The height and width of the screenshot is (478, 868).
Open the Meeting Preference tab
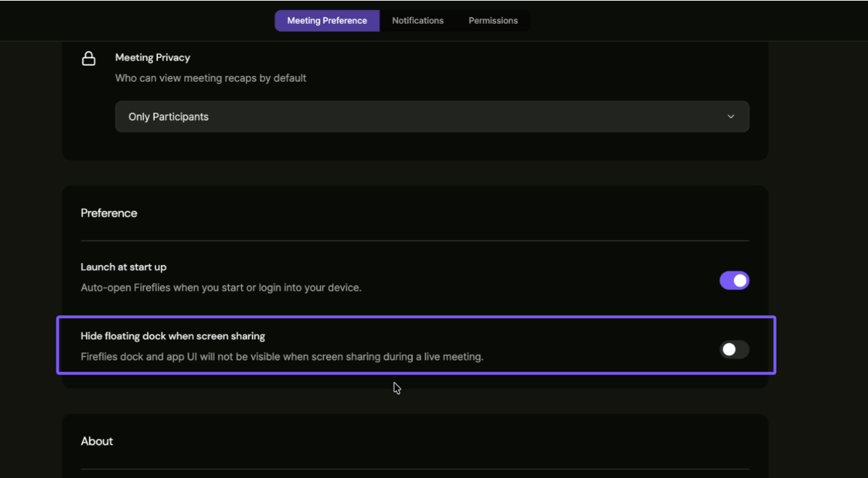[327, 20]
